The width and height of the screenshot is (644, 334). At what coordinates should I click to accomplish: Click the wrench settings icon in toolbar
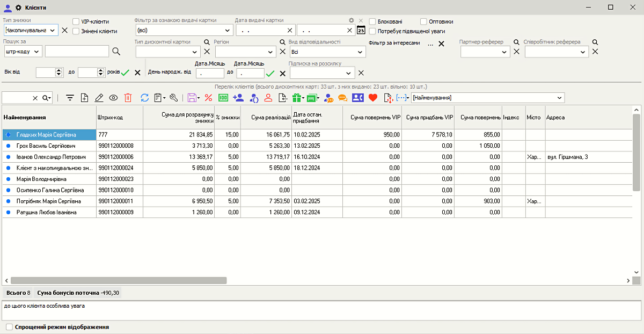point(173,98)
